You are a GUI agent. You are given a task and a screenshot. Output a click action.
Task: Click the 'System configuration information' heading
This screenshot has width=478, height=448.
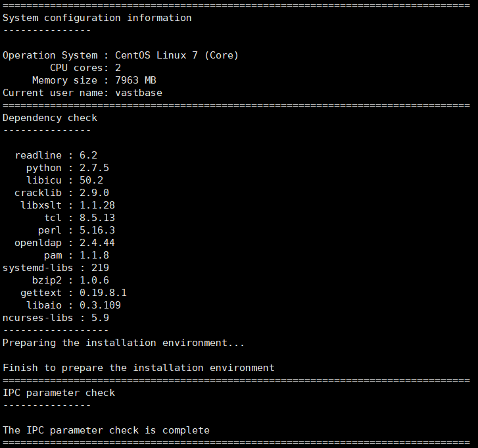[97, 18]
